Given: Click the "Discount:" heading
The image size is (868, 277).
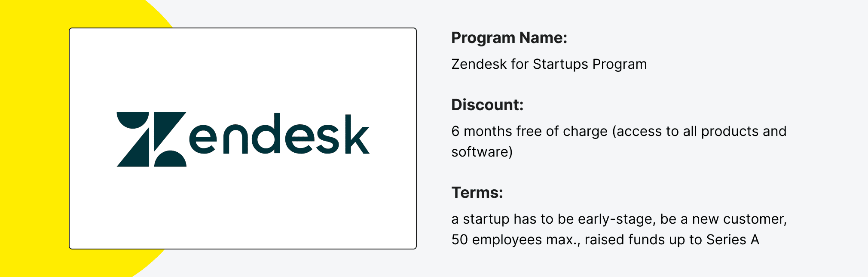Looking at the screenshot, I should point(487,105).
